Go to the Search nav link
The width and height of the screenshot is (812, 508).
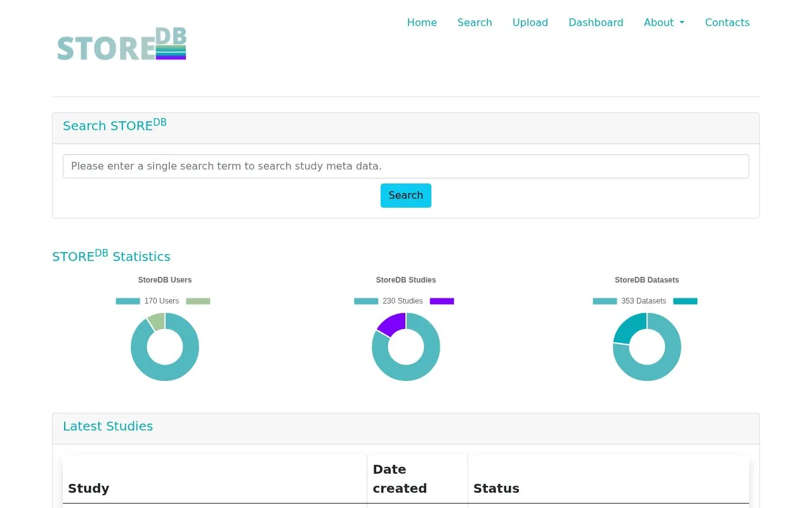[x=475, y=22]
